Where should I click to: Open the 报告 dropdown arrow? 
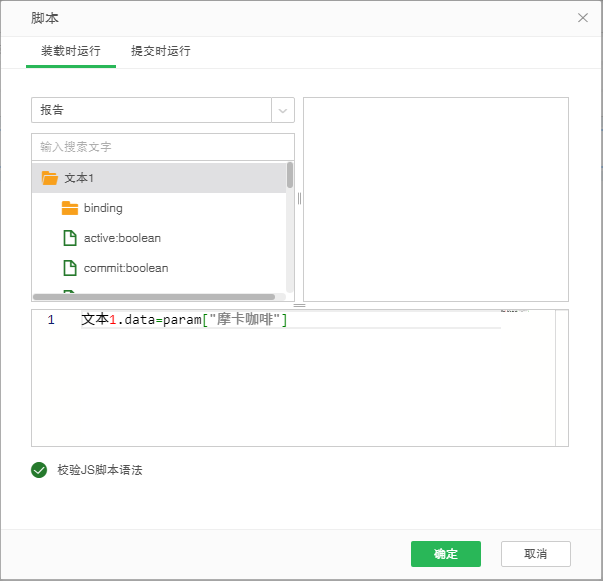[x=283, y=110]
